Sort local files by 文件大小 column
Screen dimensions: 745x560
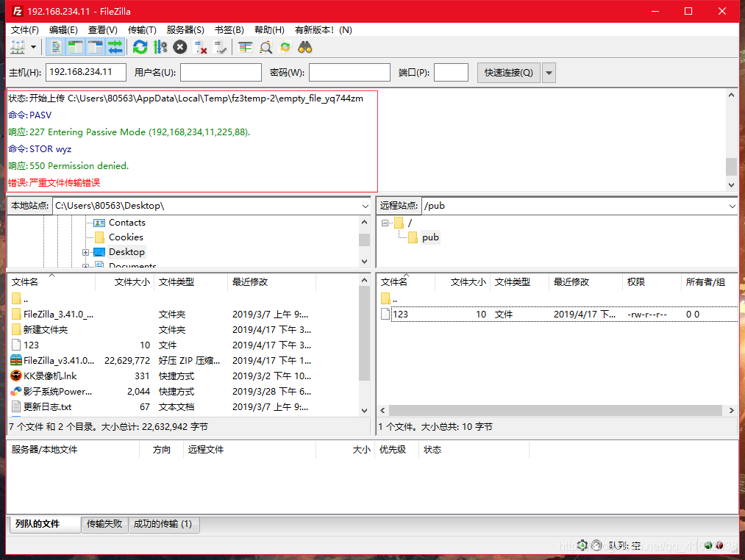tap(125, 281)
